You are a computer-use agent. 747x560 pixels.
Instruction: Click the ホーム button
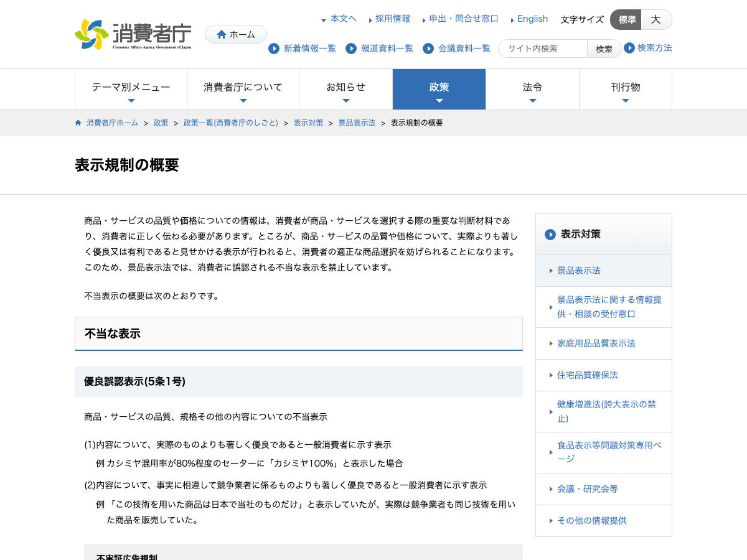click(236, 34)
